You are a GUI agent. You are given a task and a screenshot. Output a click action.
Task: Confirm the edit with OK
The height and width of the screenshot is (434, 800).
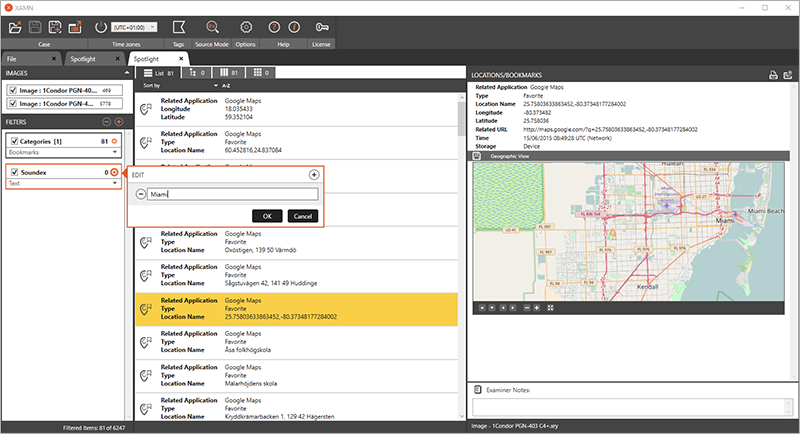point(267,216)
